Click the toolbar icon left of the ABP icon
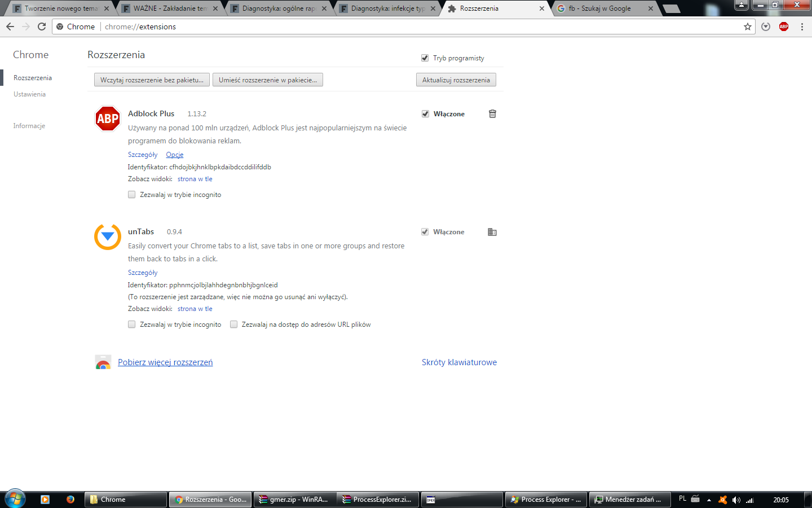Viewport: 812px width, 508px height. [766, 27]
